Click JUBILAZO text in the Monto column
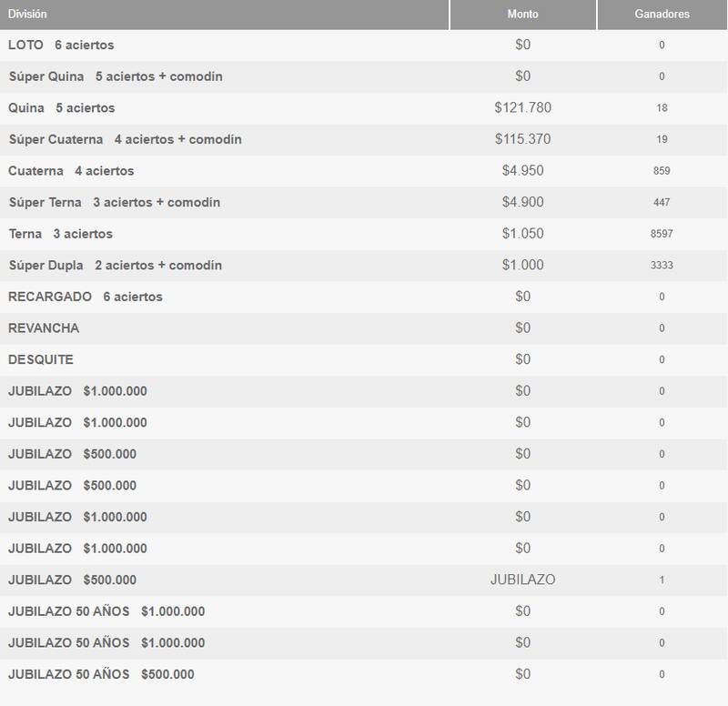 coord(522,580)
